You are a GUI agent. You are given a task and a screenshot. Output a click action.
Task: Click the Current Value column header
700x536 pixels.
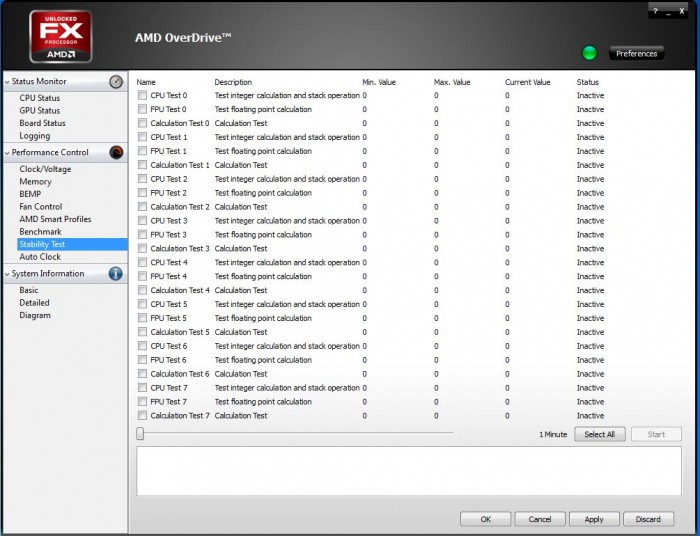(x=528, y=82)
